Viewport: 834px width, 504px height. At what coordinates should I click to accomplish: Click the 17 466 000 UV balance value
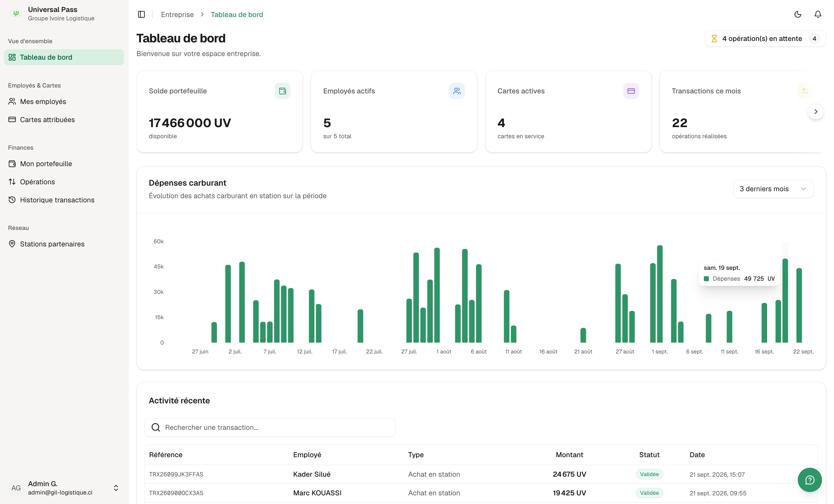pos(190,123)
